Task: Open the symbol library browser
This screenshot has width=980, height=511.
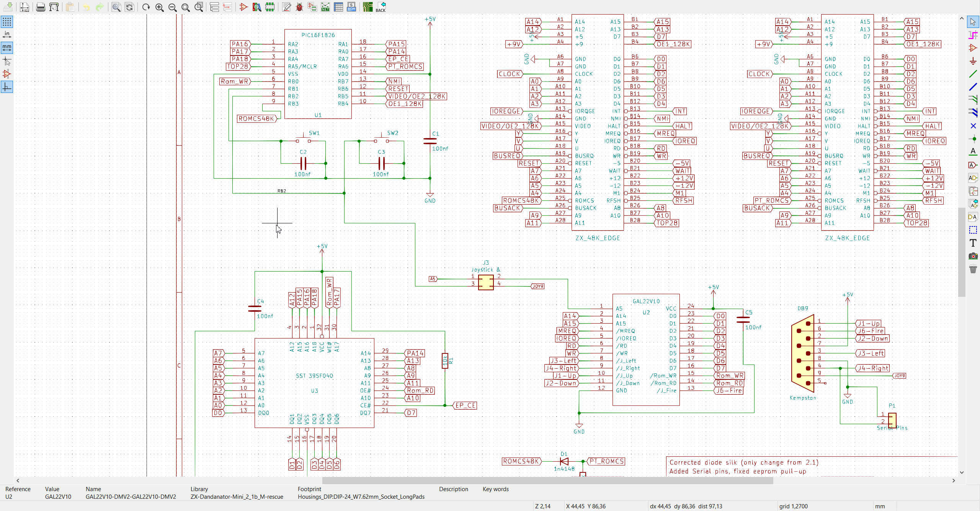Action: (x=257, y=7)
